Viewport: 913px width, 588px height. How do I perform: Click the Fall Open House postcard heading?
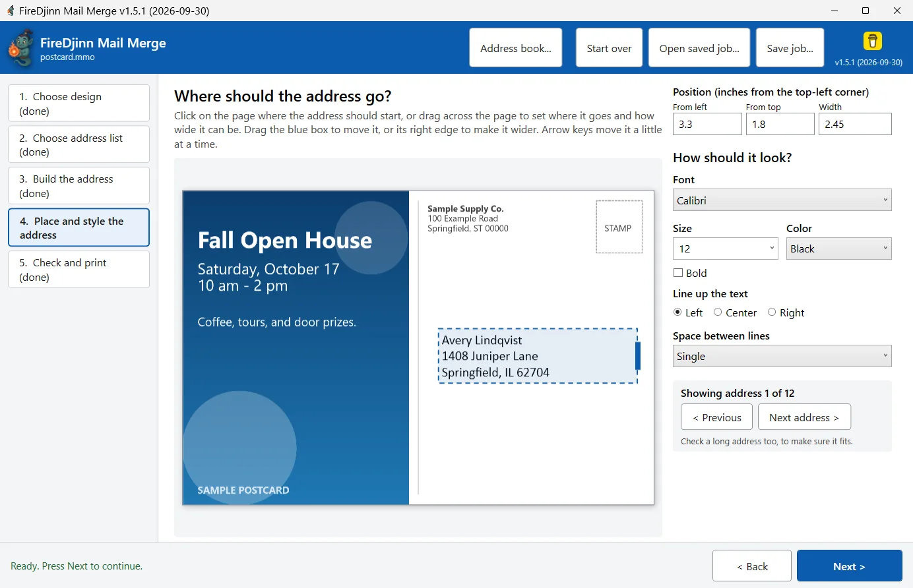(x=285, y=241)
